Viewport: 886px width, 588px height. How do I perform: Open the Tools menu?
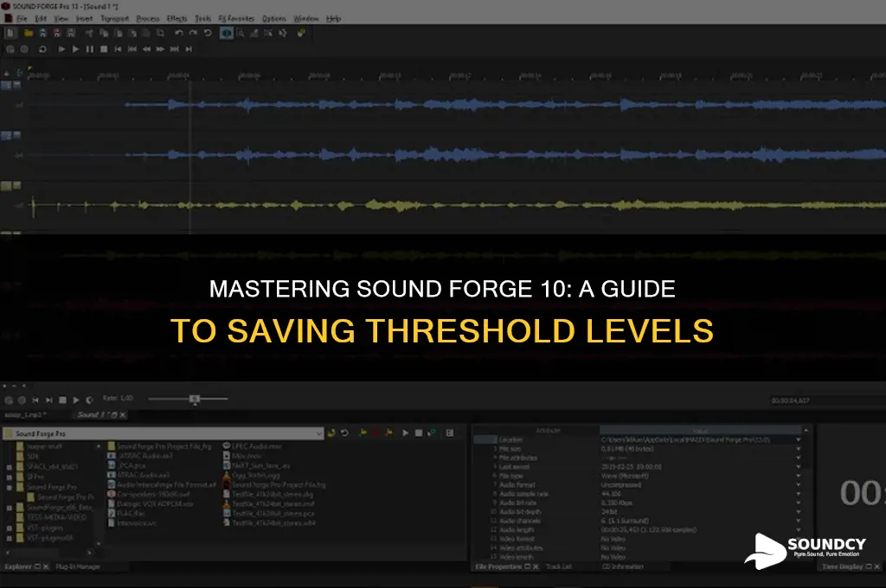(x=202, y=19)
